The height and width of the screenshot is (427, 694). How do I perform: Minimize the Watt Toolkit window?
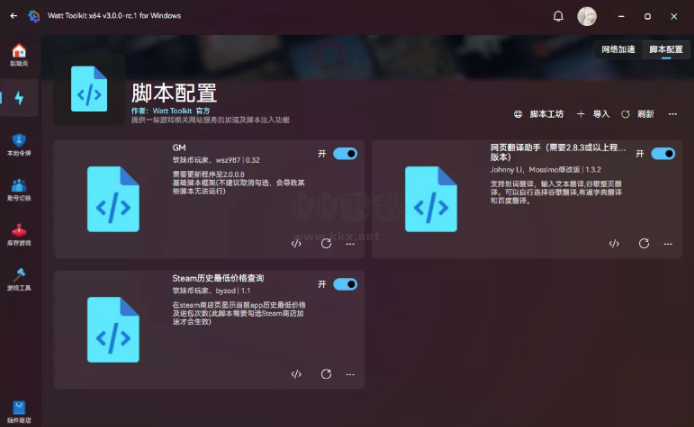click(x=621, y=16)
